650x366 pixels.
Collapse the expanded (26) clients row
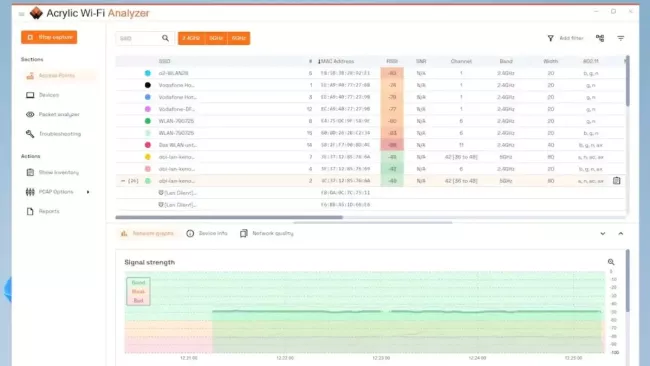123,181
